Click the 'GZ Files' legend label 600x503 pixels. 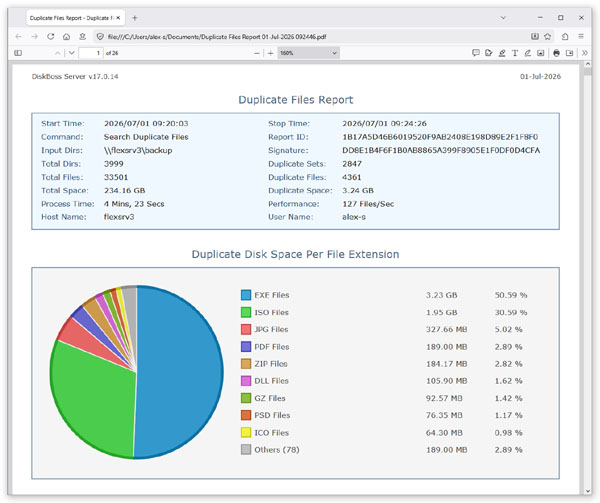270,398
